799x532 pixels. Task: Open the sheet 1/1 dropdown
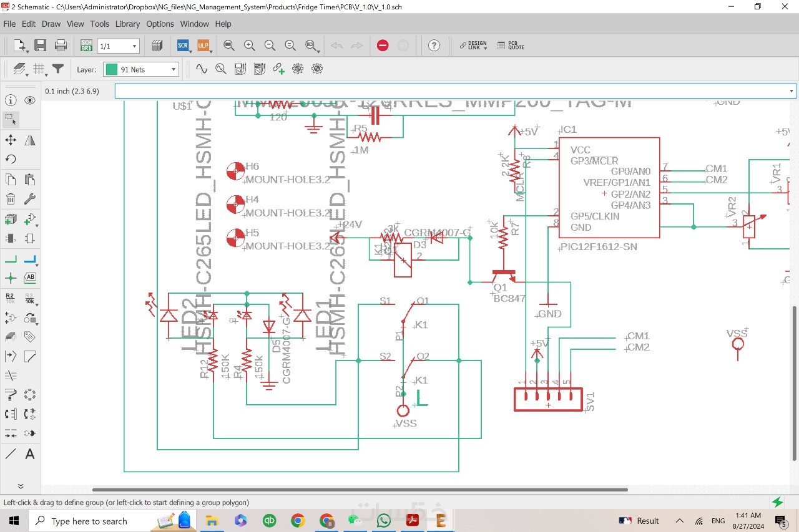pos(134,46)
